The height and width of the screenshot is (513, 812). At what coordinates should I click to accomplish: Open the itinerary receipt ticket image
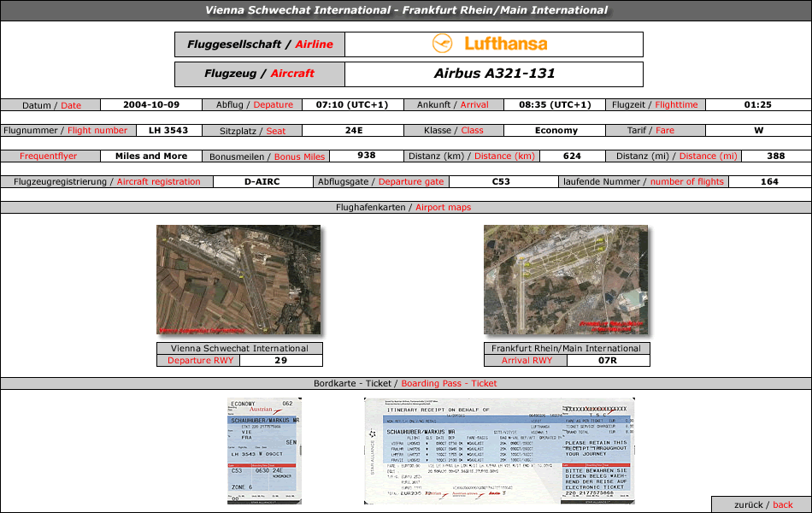tap(499, 451)
